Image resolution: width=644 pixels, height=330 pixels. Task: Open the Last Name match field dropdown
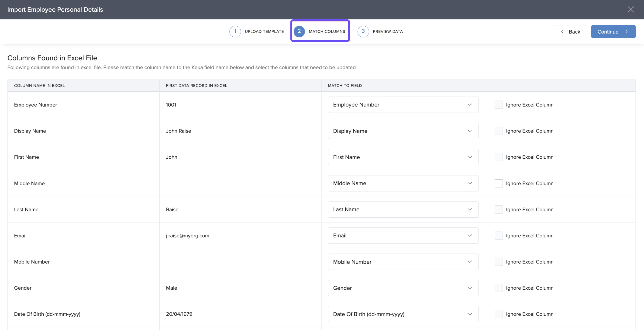pos(403,209)
